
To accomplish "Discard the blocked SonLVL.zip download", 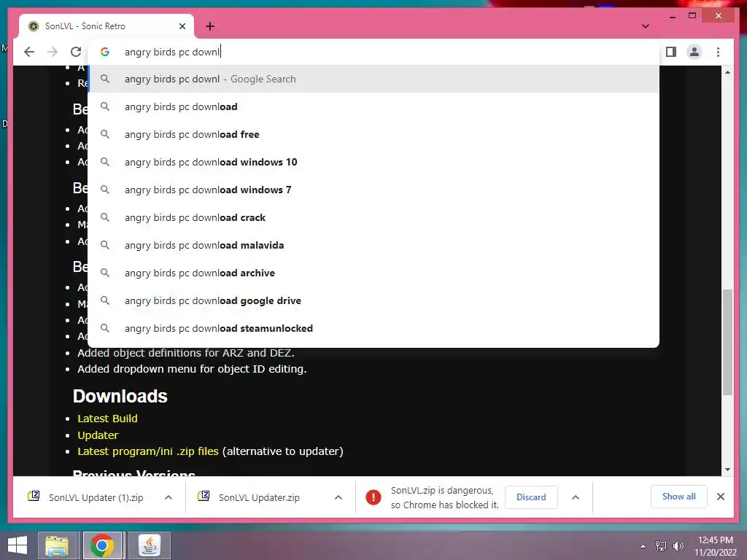I will (x=531, y=497).
